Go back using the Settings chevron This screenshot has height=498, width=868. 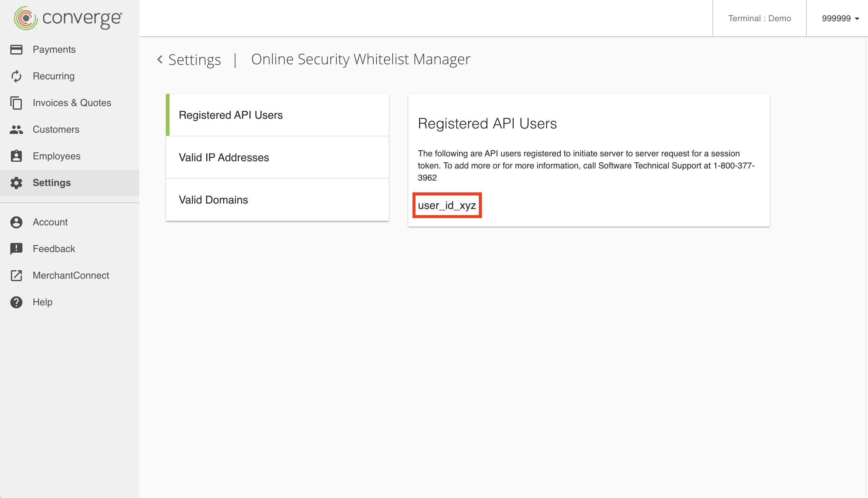(x=160, y=59)
